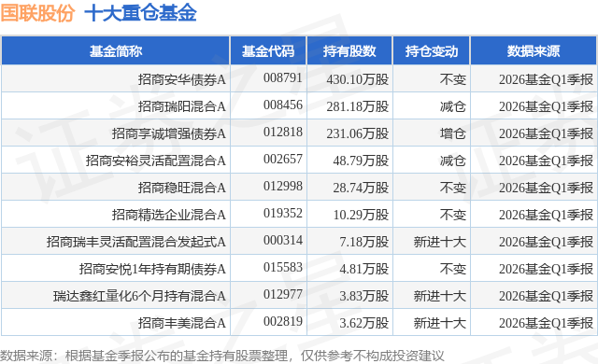Click the 基金简称 column header

(x=116, y=50)
